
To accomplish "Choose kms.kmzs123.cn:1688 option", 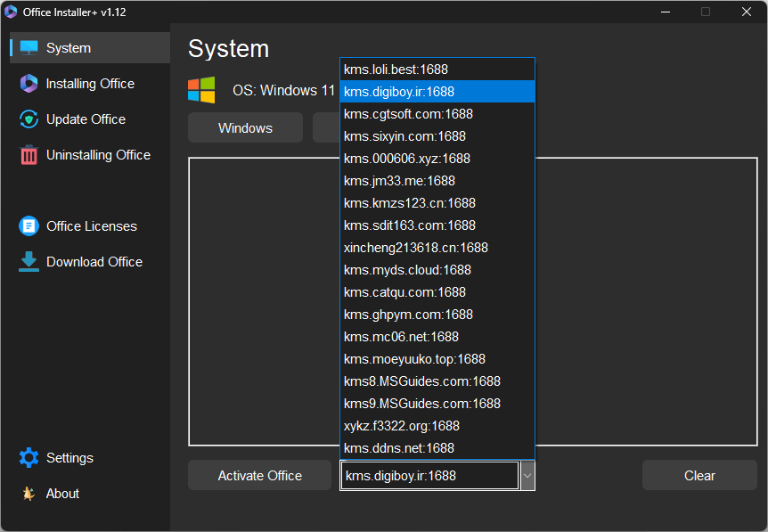I will tap(437, 203).
